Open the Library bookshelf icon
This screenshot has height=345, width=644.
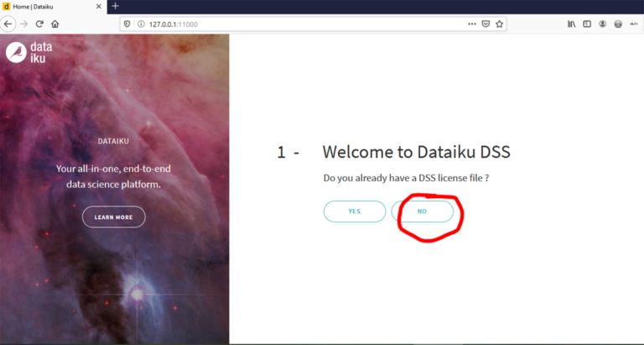pos(571,24)
